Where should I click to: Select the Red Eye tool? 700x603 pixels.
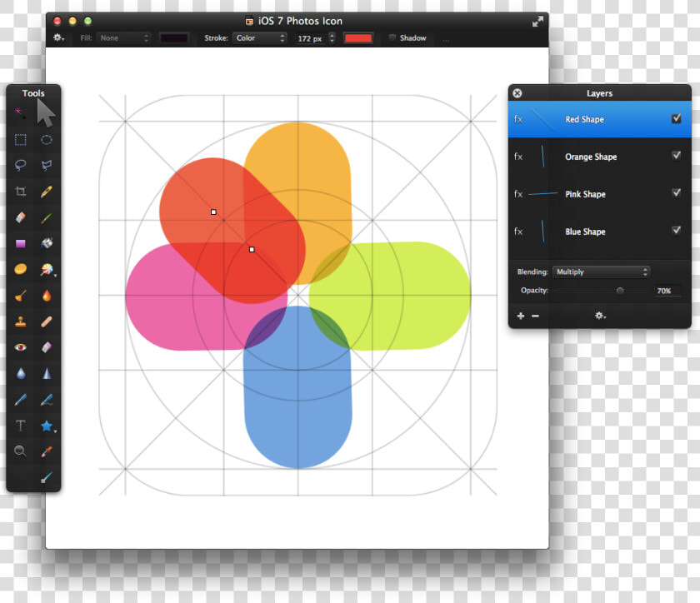pyautogui.click(x=20, y=347)
